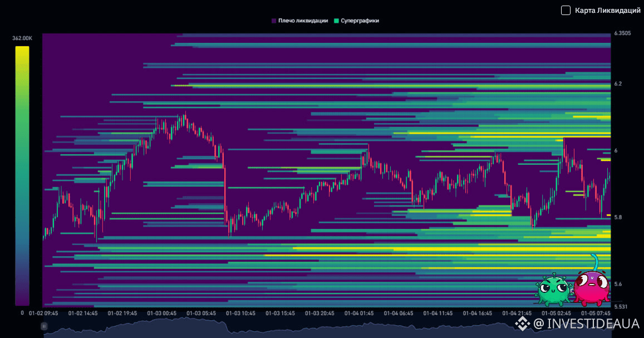
Task: Toggle the Суперграфики legend series
Action: click(x=356, y=21)
